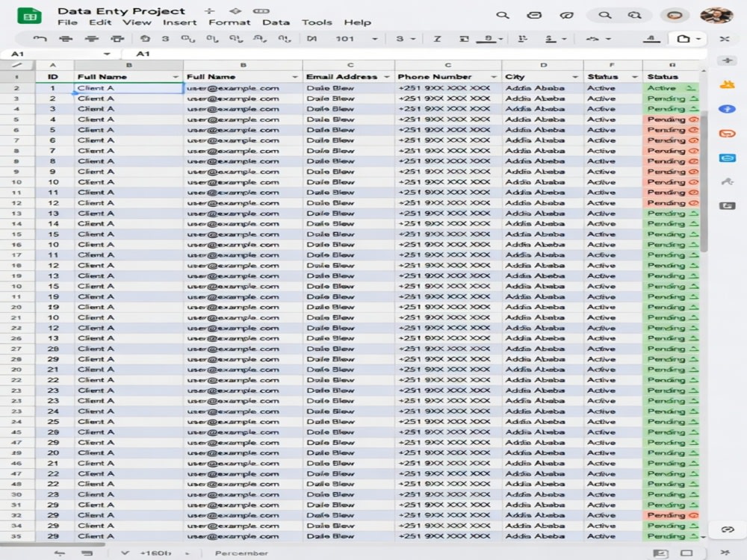Select row header 35
Image resolution: width=747 pixels, height=560 pixels.
16,536
